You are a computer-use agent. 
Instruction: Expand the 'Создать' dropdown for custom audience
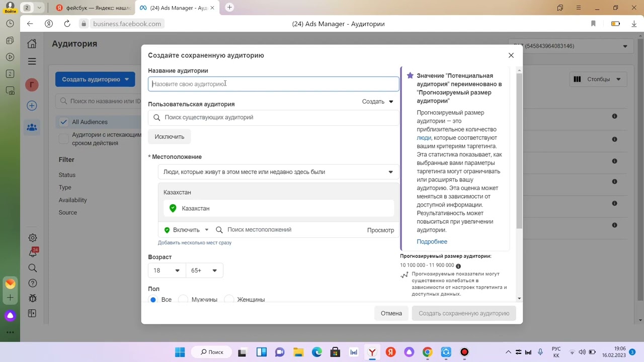pyautogui.click(x=378, y=102)
